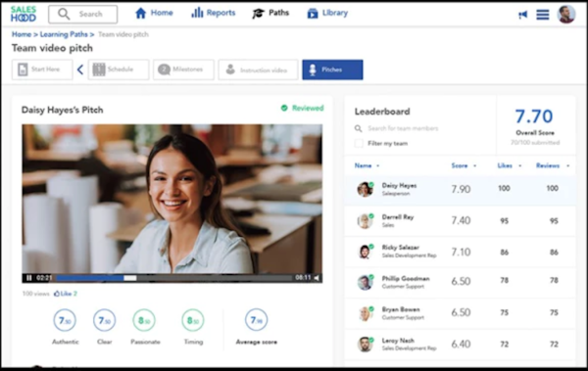Open the user profile avatar

click(566, 15)
